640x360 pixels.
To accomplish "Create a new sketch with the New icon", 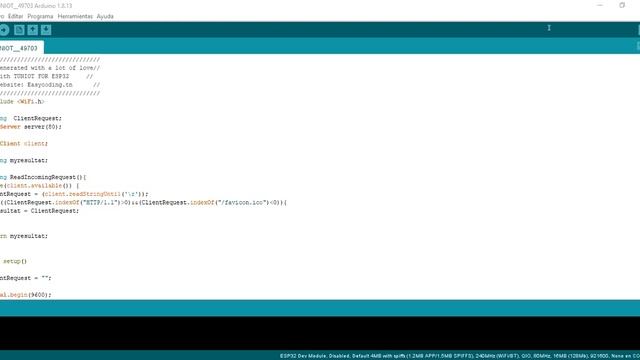I will pyautogui.click(x=19, y=30).
